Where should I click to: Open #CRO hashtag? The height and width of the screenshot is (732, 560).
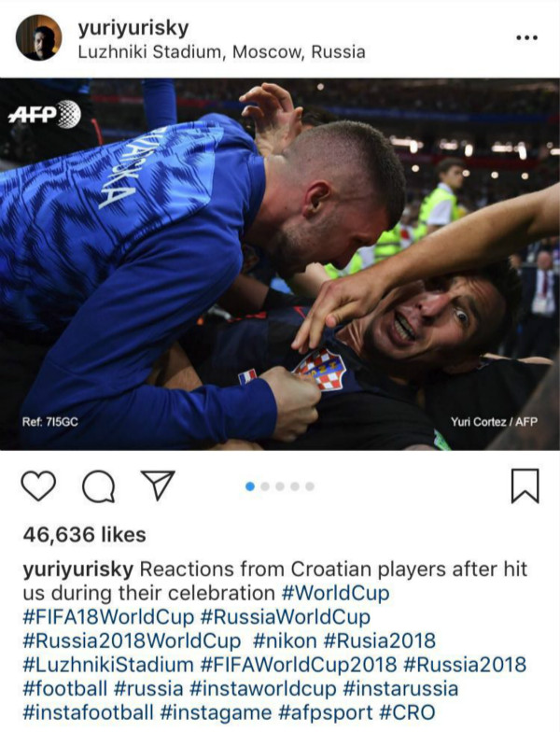(407, 712)
